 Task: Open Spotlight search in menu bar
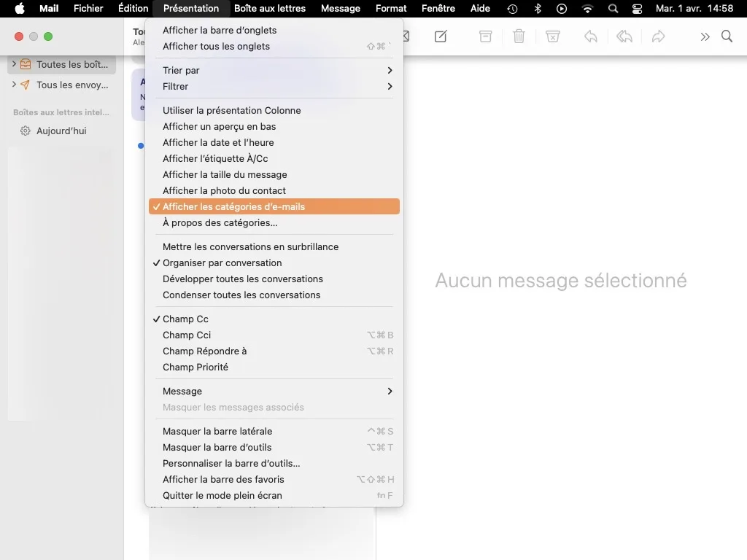pyautogui.click(x=613, y=9)
